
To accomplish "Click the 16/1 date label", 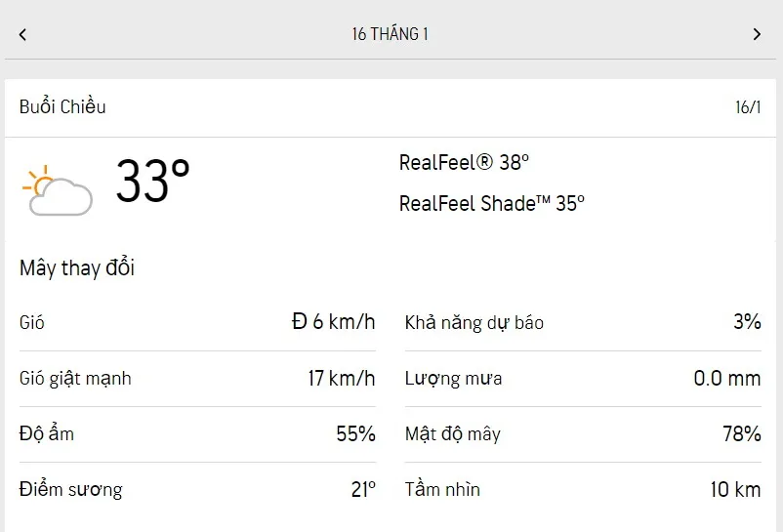I will click(x=748, y=107).
